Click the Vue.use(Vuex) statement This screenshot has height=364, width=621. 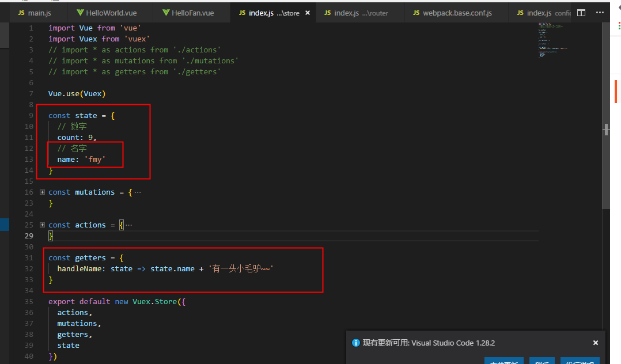tap(77, 94)
